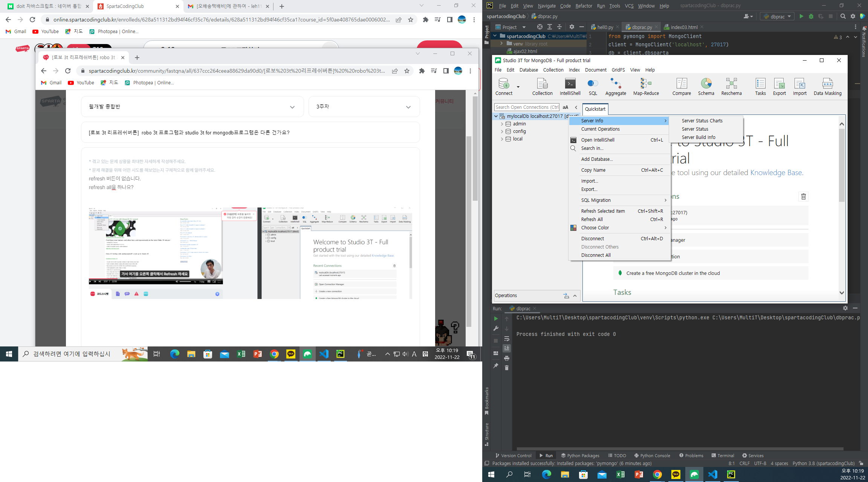Rerun dbprac with the Run panel's play icon
868x482 pixels.
[x=496, y=319]
